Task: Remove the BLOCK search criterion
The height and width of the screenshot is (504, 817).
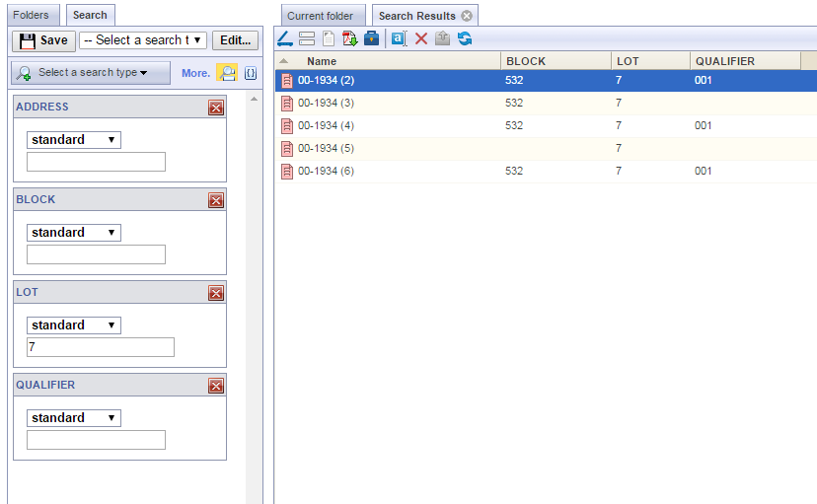Action: [x=216, y=200]
